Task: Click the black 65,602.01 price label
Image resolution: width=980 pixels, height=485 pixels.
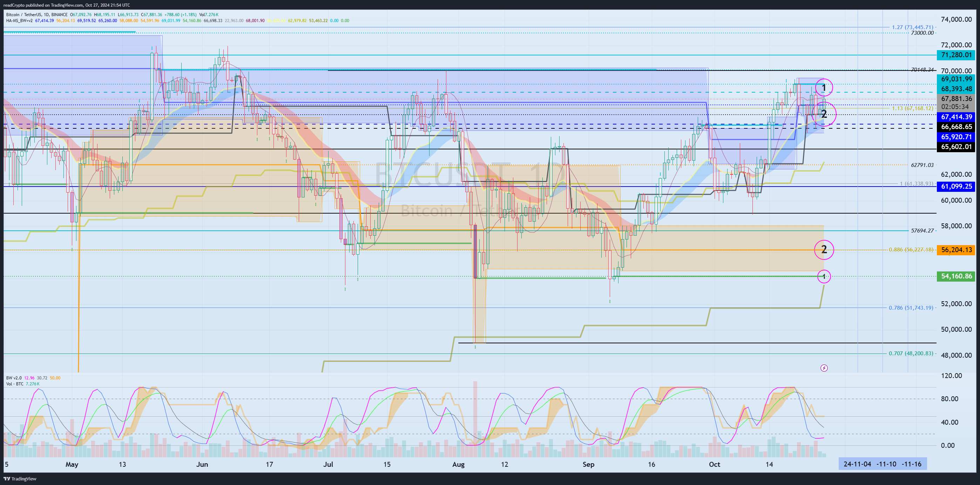Action: 956,147
